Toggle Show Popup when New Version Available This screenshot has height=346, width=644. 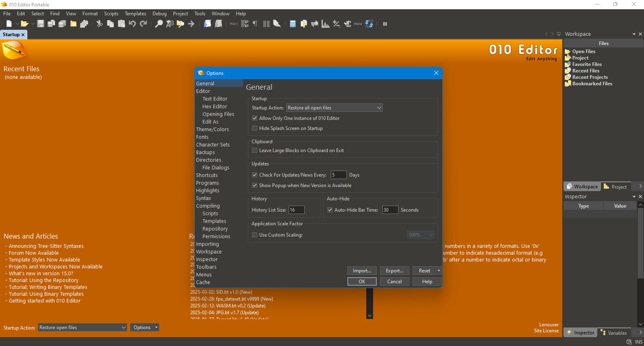254,185
